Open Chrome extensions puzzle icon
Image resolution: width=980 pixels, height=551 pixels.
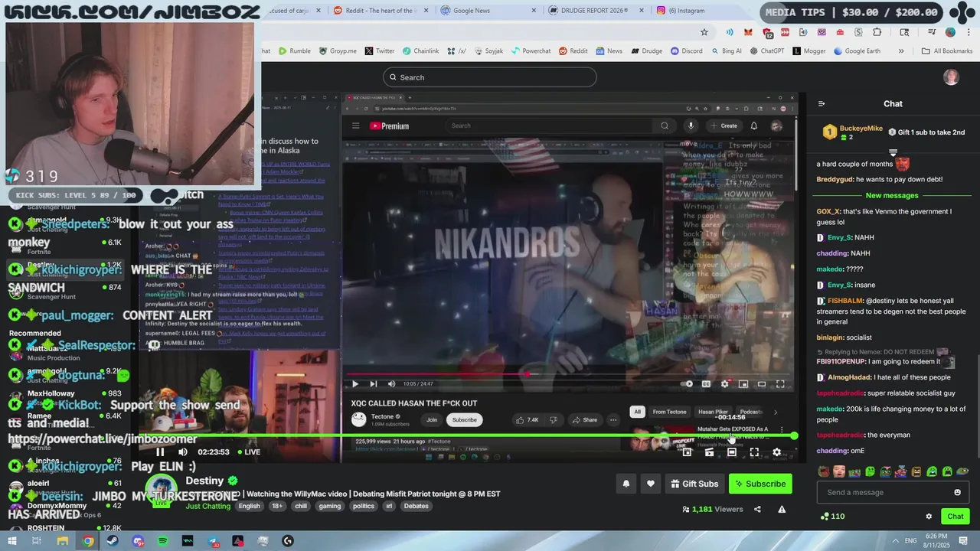877,32
